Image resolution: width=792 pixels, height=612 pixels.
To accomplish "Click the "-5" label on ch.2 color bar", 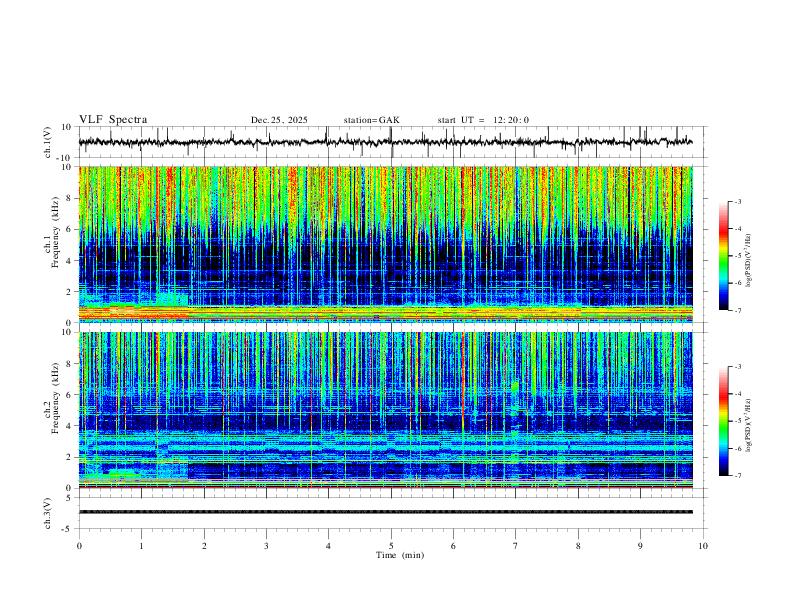I will pos(738,421).
